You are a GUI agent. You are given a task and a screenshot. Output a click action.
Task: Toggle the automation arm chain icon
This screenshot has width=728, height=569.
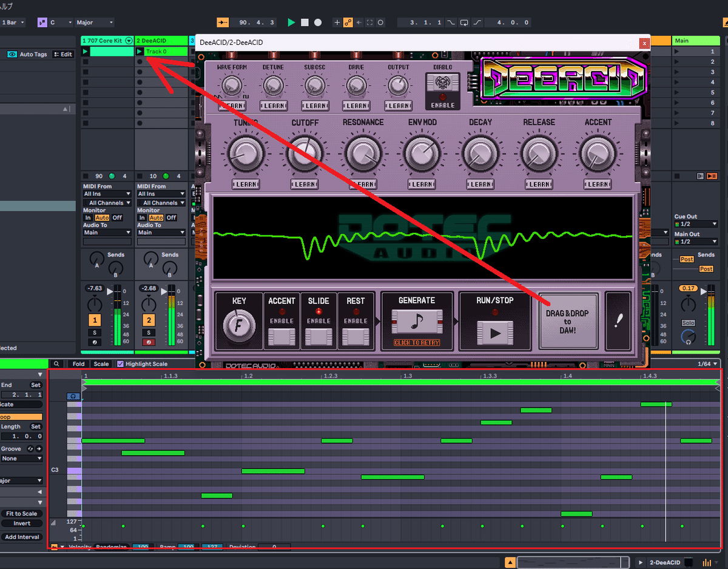click(x=348, y=22)
